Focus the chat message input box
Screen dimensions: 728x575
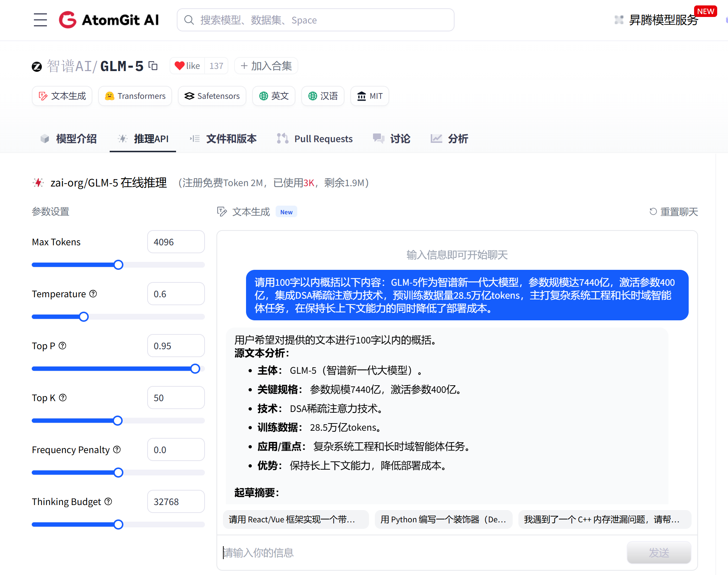(x=422, y=552)
